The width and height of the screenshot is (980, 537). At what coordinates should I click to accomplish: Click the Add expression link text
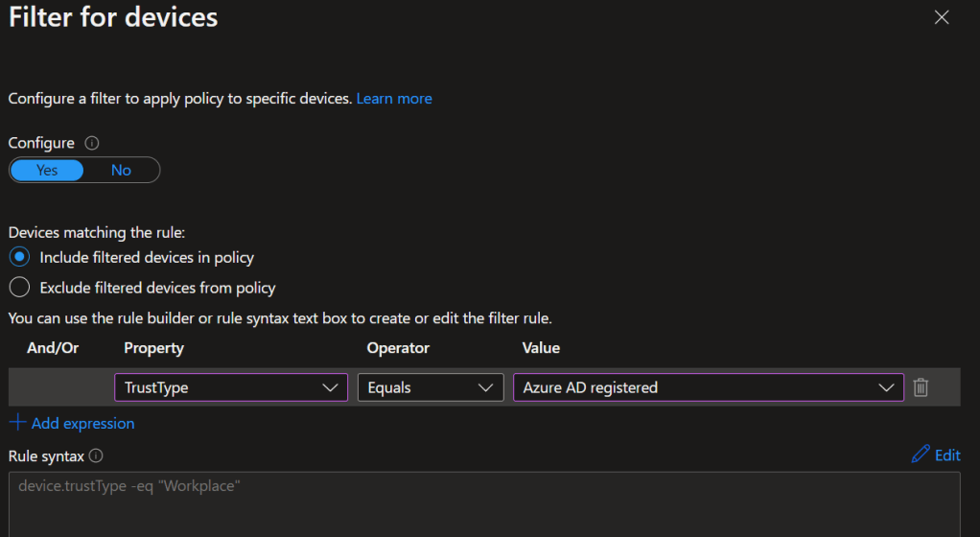(82, 423)
